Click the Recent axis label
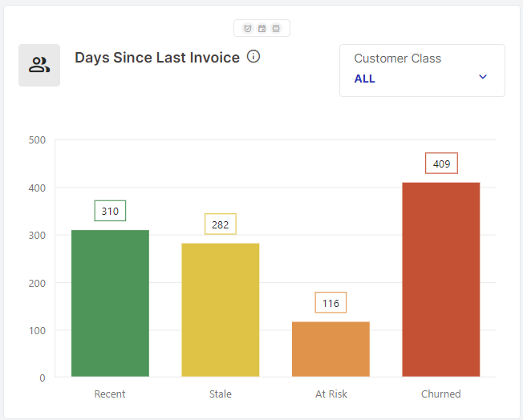Viewport: 523px width, 420px height. pyautogui.click(x=110, y=394)
